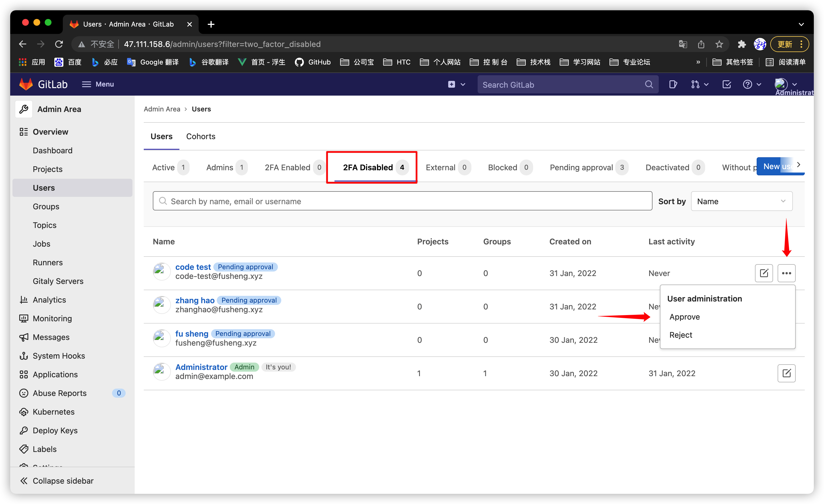824x504 pixels.
Task: Click code test user avatar
Action: pos(162,272)
